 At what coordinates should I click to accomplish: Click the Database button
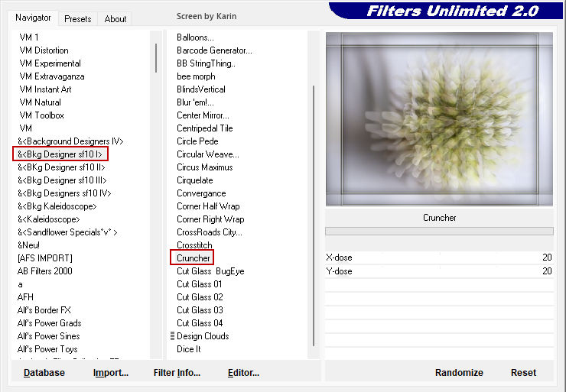[44, 373]
